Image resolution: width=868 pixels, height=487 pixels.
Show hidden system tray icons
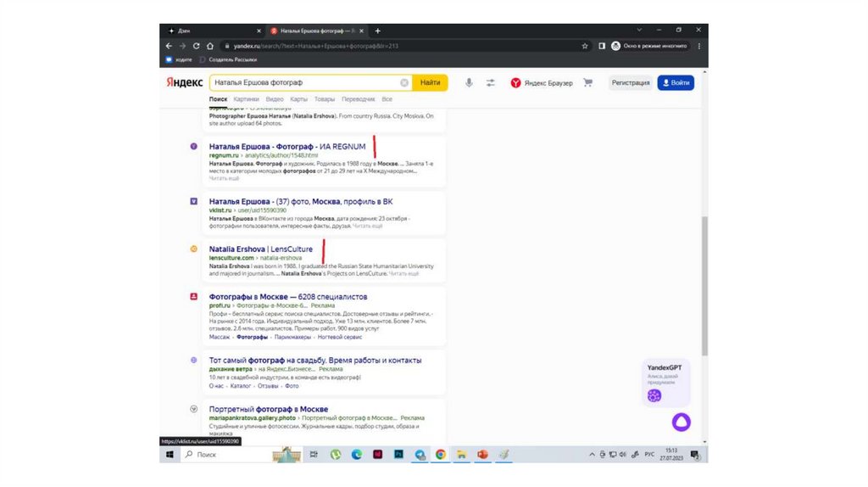pyautogui.click(x=592, y=454)
